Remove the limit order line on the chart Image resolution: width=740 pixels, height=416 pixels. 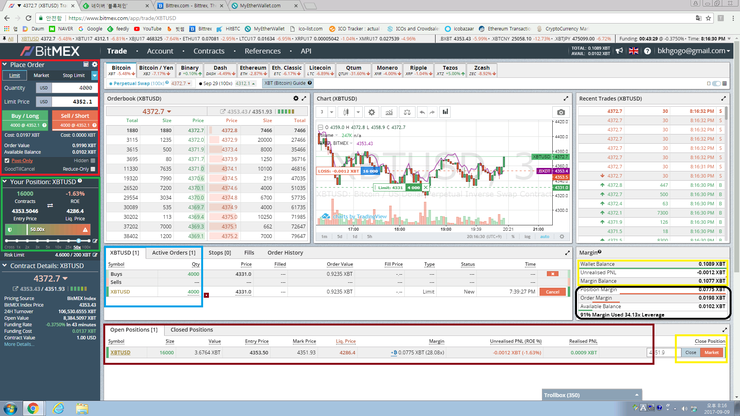[x=425, y=187]
